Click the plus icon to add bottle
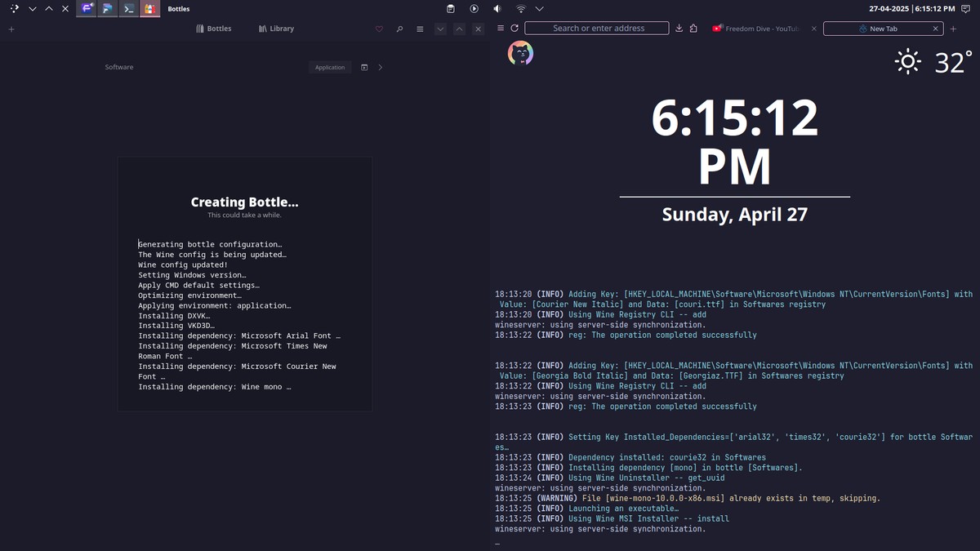Viewport: 980px width, 551px height. coord(11,29)
